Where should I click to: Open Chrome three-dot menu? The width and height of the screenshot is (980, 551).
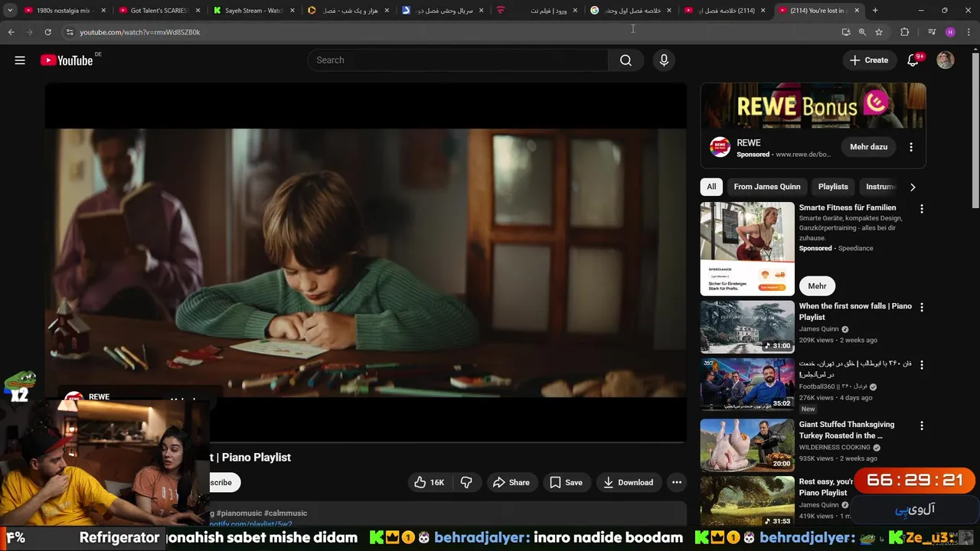point(969,32)
